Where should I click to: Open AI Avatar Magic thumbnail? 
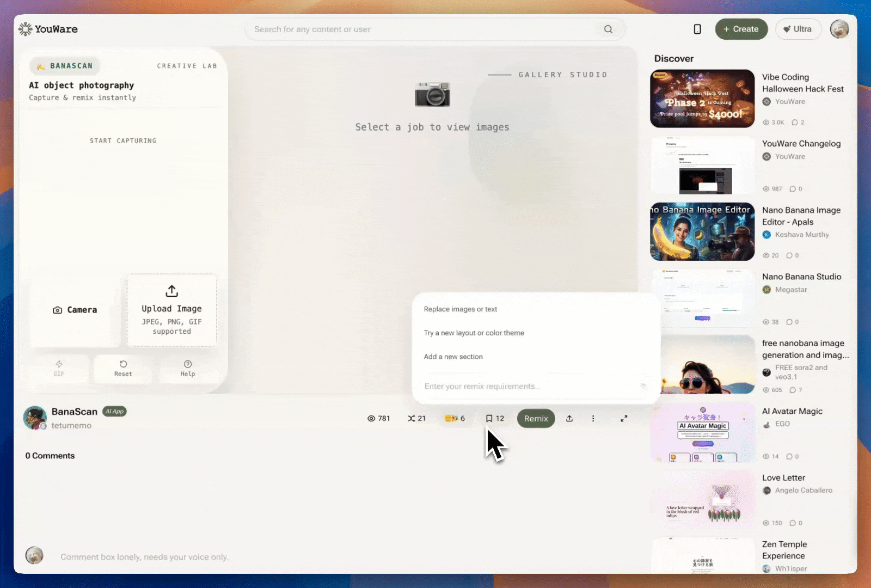click(x=702, y=432)
